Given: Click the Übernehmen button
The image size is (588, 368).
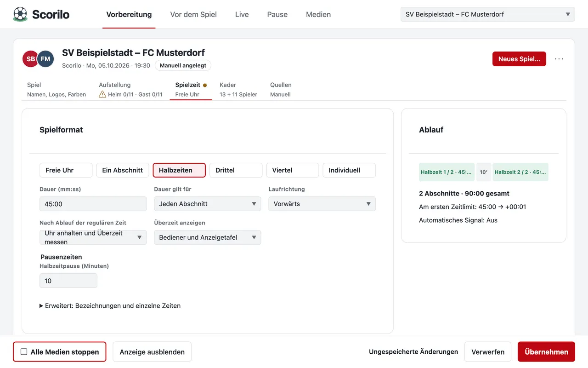Looking at the screenshot, I should [x=546, y=352].
